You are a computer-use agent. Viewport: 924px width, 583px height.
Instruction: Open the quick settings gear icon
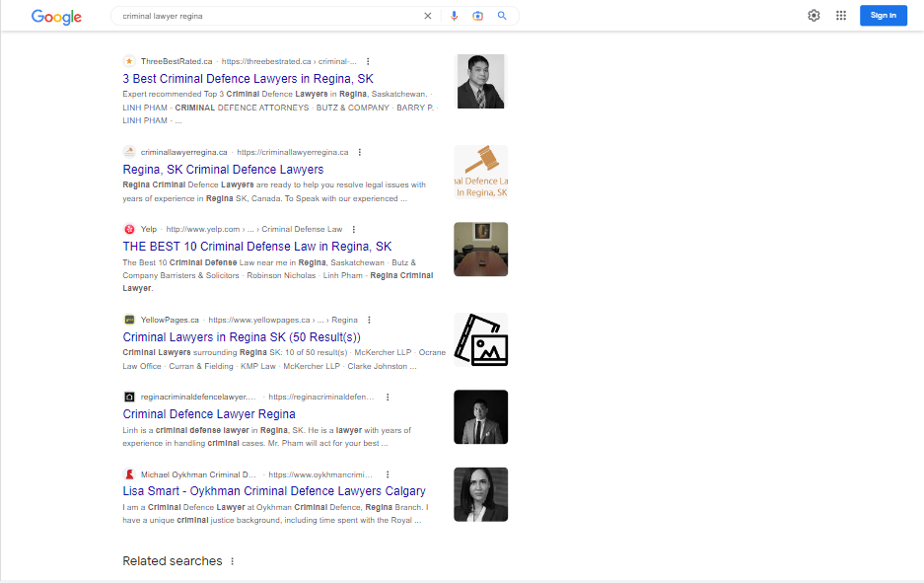pos(814,16)
